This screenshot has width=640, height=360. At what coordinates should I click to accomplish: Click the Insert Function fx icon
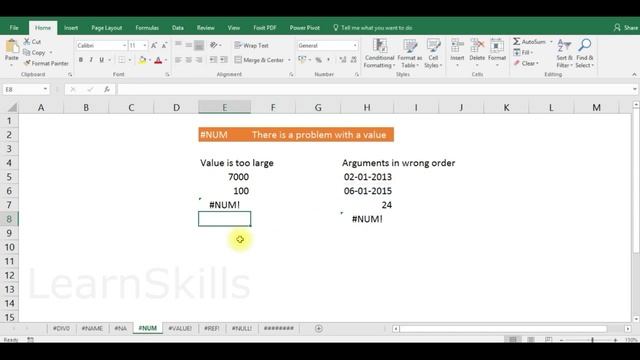coord(107,89)
